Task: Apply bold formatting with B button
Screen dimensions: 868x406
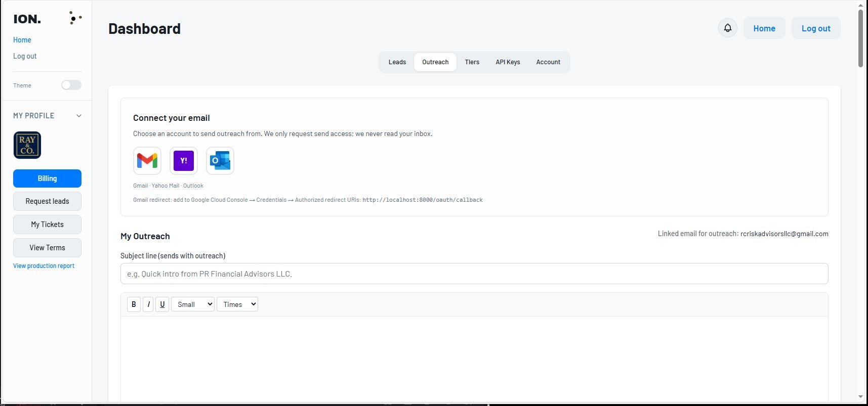Action: pyautogui.click(x=134, y=304)
